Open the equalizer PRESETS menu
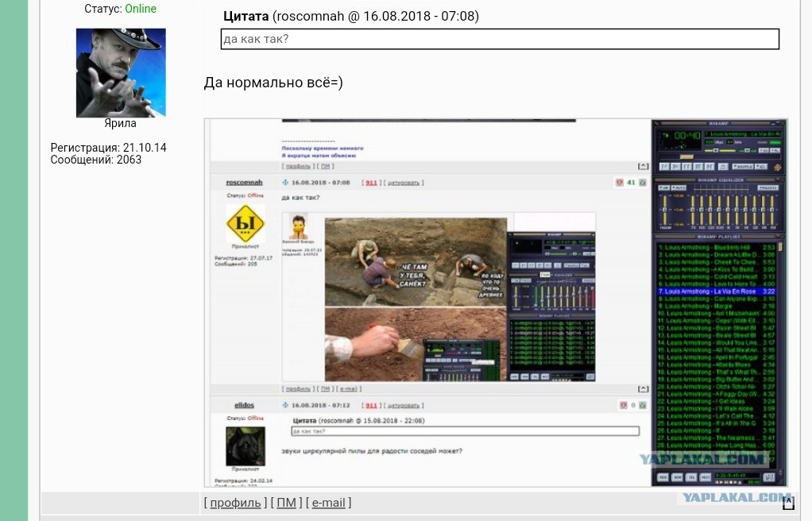Viewport: 812px width, 521px height. pyautogui.click(x=768, y=187)
